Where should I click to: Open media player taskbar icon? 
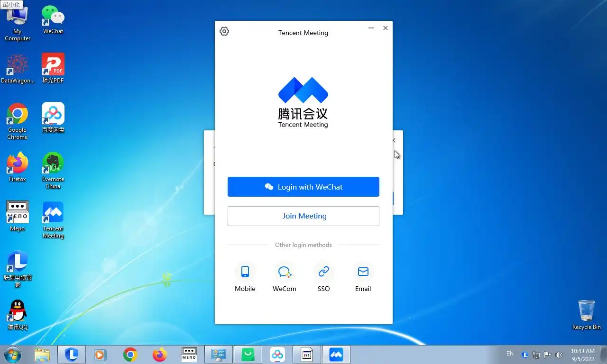point(101,355)
